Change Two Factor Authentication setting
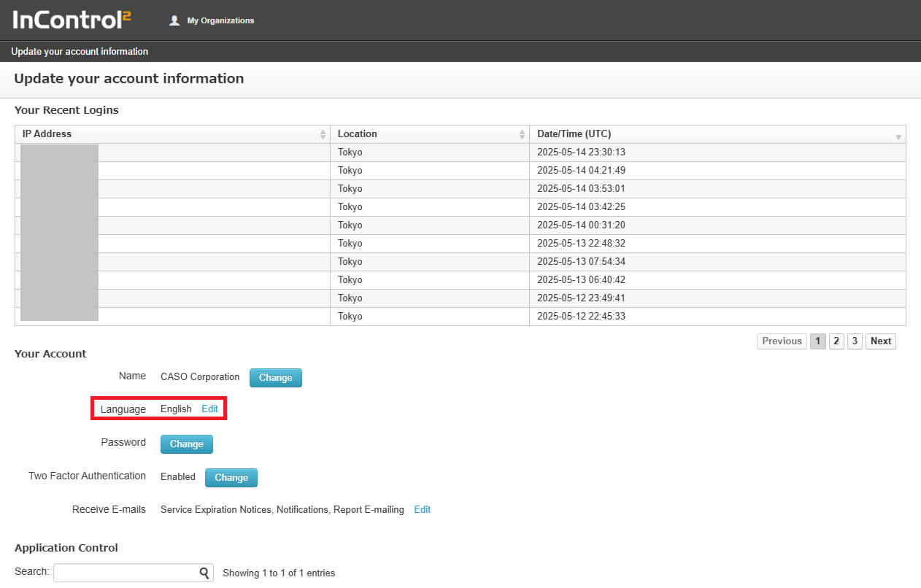921x588 pixels. point(231,477)
